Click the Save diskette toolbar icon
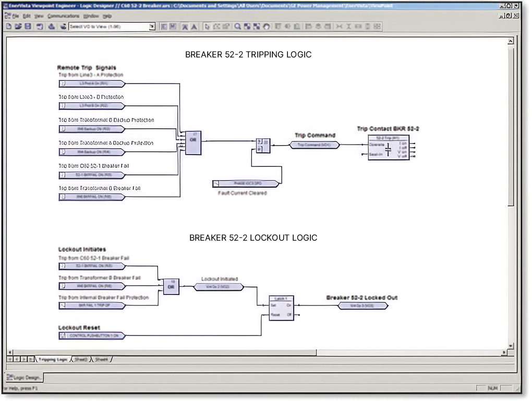Viewport: 532px width, 403px height. (28, 27)
